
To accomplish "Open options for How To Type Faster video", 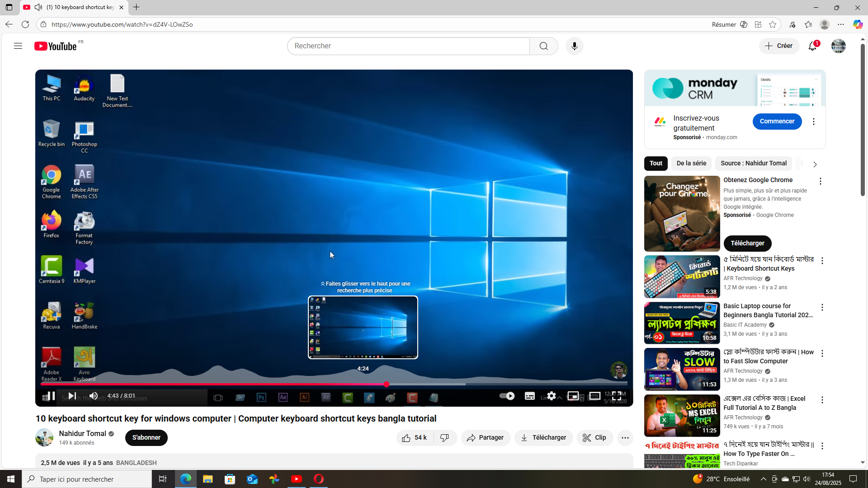I will click(x=822, y=446).
